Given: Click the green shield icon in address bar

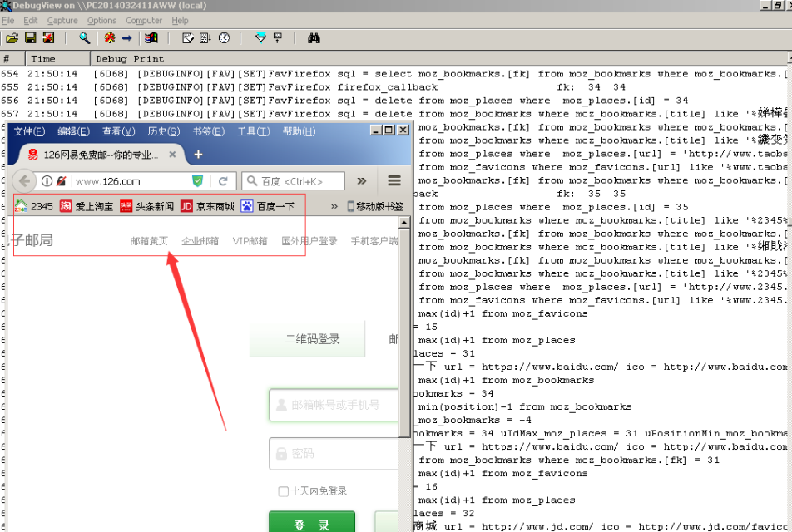Looking at the screenshot, I should 197,180.
